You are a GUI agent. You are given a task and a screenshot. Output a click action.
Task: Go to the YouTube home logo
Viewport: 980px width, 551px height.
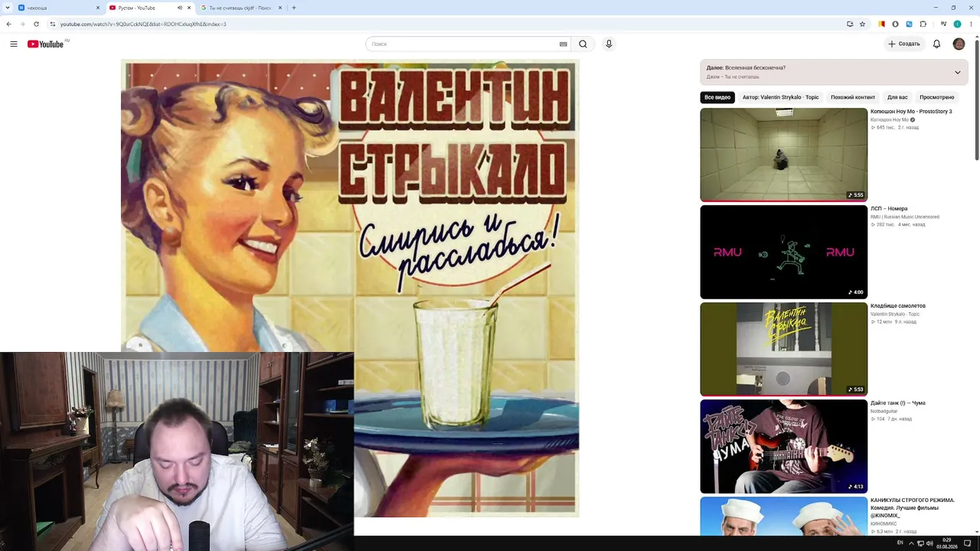[46, 44]
